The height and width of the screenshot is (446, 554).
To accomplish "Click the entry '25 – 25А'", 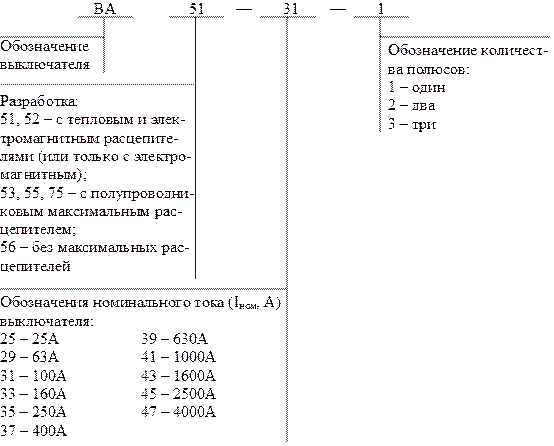I will 29,339.
